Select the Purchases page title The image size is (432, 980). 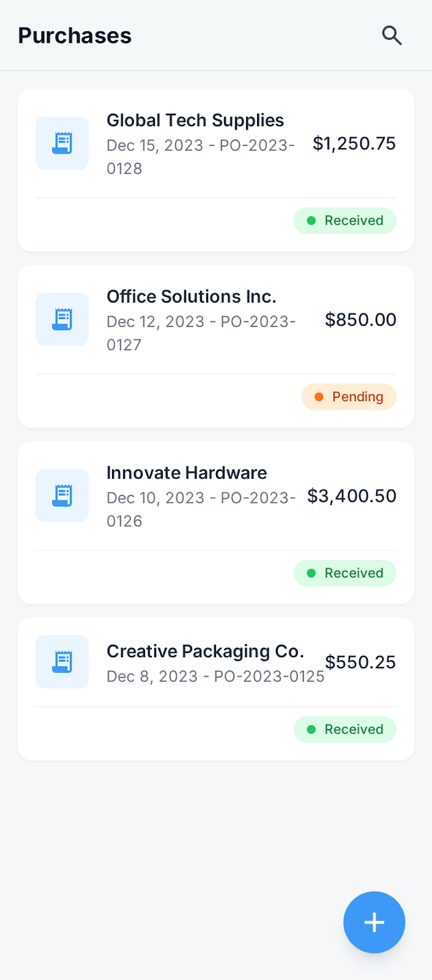74,36
